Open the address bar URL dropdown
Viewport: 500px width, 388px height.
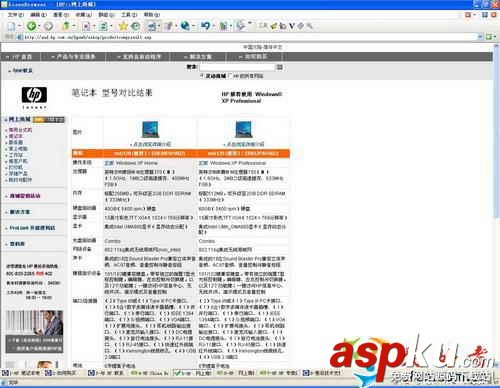pos(480,37)
